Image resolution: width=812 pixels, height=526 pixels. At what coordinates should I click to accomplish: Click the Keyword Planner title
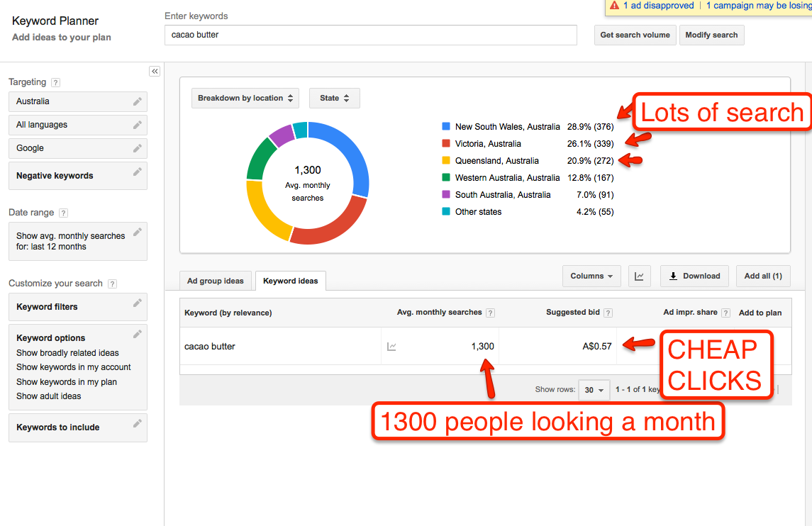55,21
